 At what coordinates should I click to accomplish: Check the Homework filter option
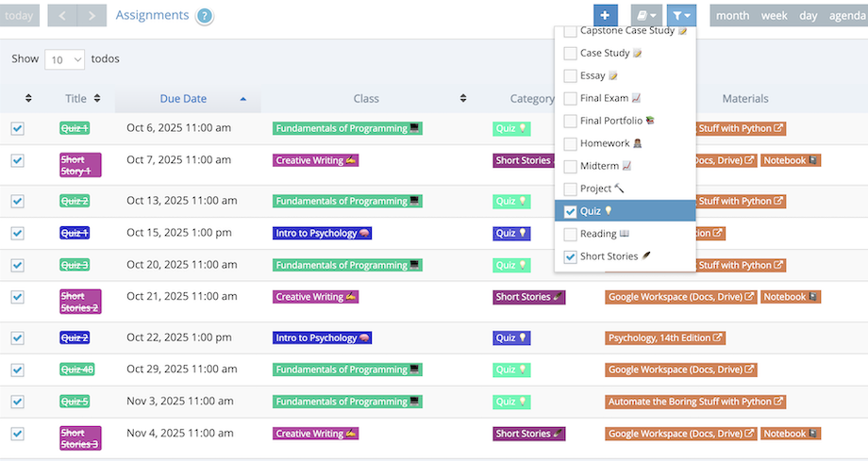(571, 143)
